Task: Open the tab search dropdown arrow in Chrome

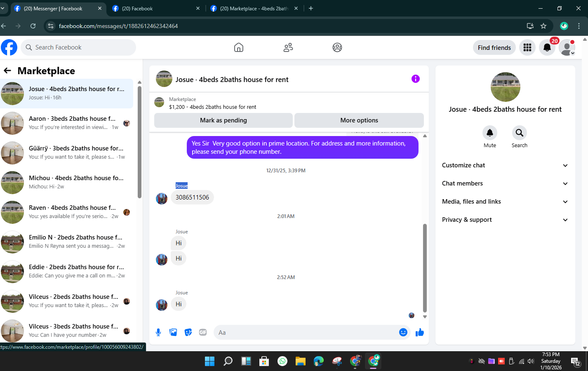Action: (x=2, y=8)
